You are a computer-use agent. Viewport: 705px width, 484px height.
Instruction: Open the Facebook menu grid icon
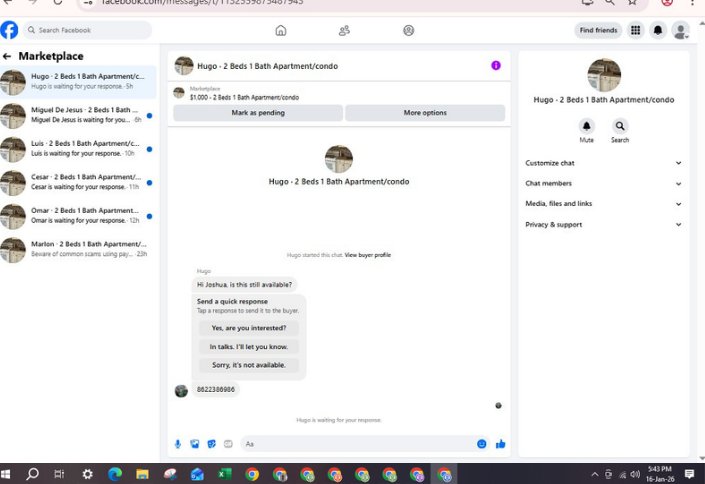tap(635, 30)
